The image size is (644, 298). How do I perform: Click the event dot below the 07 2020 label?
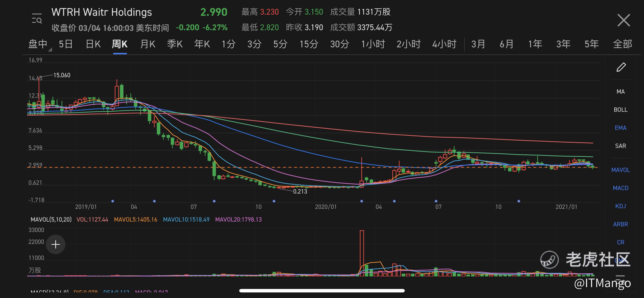[436, 201]
